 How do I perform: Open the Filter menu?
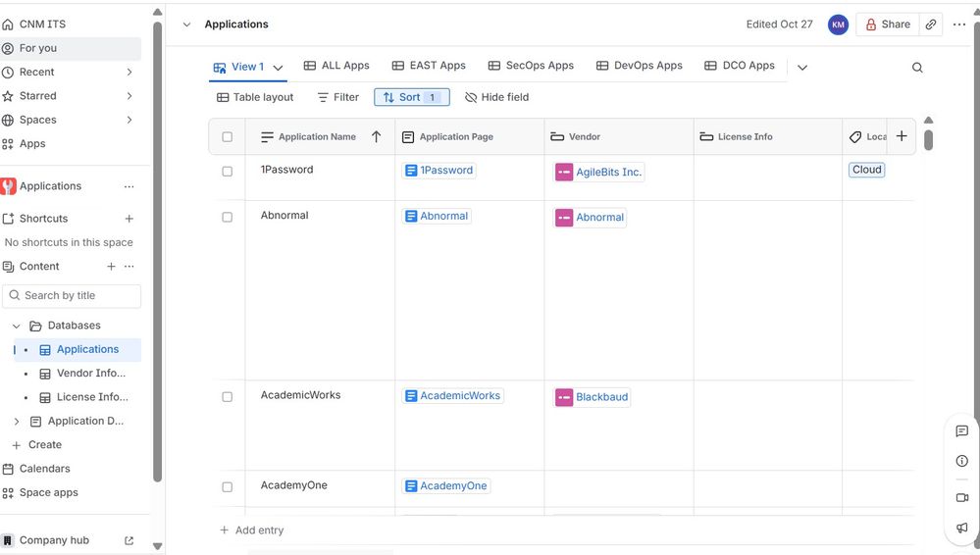point(338,97)
